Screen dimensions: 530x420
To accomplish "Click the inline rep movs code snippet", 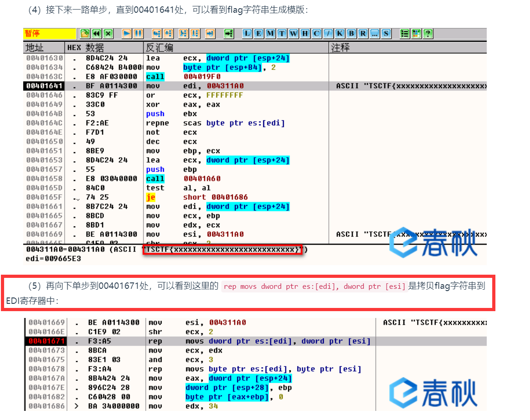I will [314, 287].
